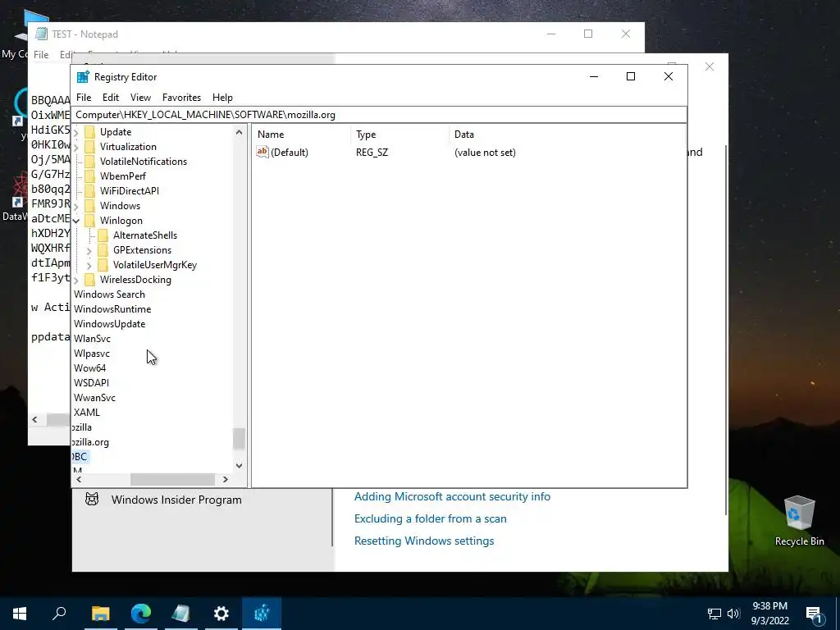The image size is (840, 630).
Task: Click the Winlogon key folder icon
Action: [90, 220]
